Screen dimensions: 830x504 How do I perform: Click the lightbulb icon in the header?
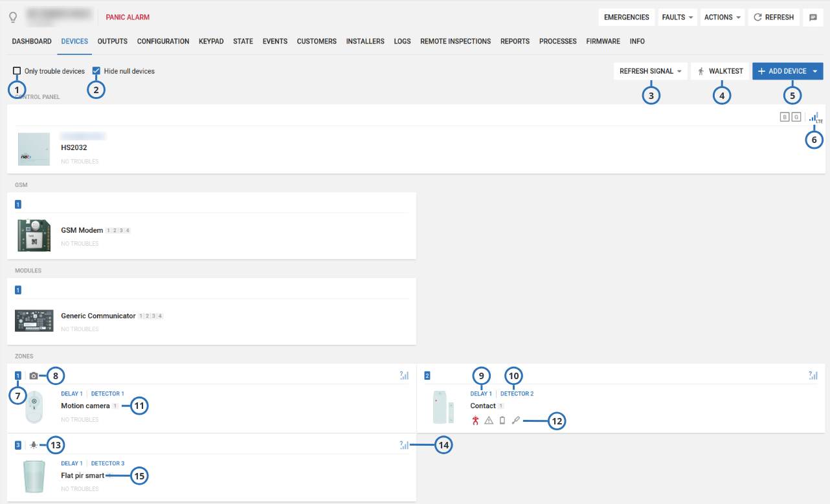(x=12, y=17)
